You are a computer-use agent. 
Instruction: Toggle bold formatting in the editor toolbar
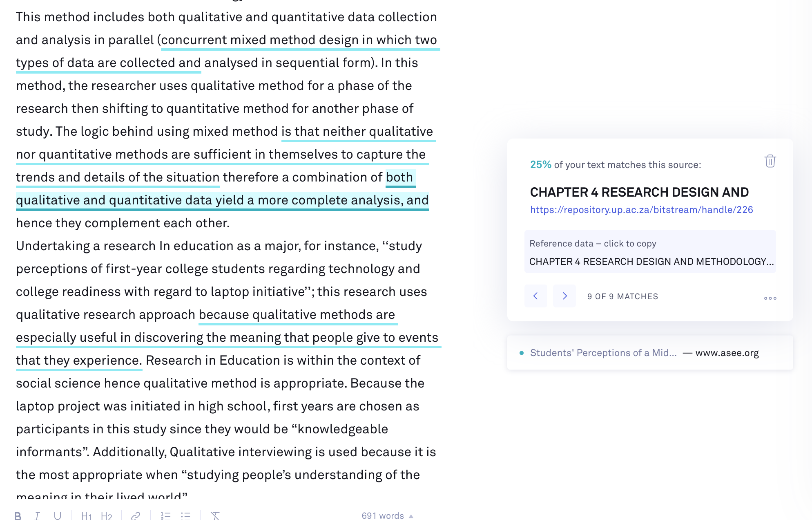click(18, 516)
